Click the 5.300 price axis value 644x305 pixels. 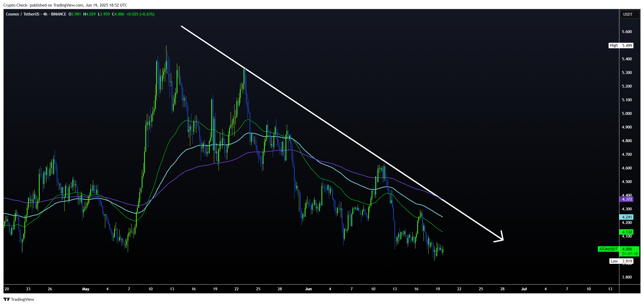tap(627, 73)
